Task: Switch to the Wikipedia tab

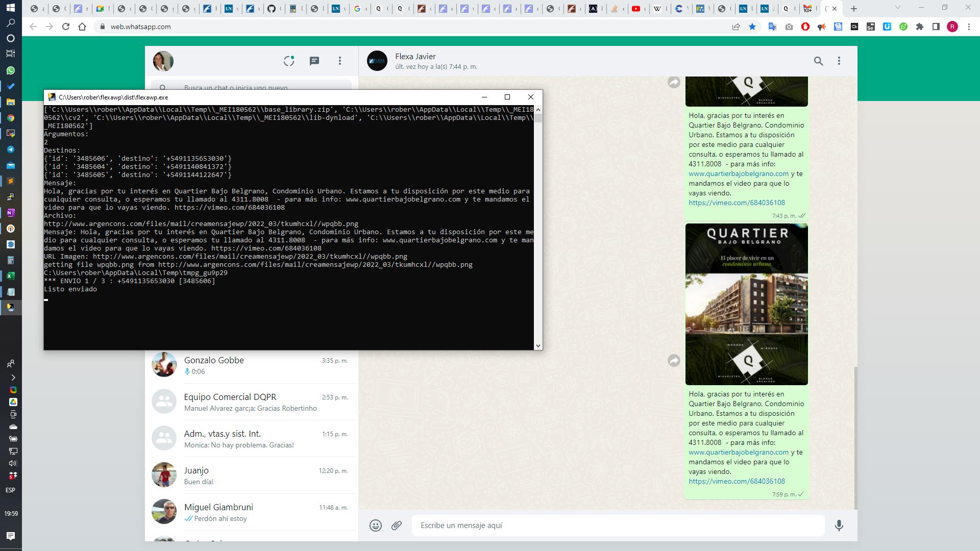Action: tap(657, 9)
